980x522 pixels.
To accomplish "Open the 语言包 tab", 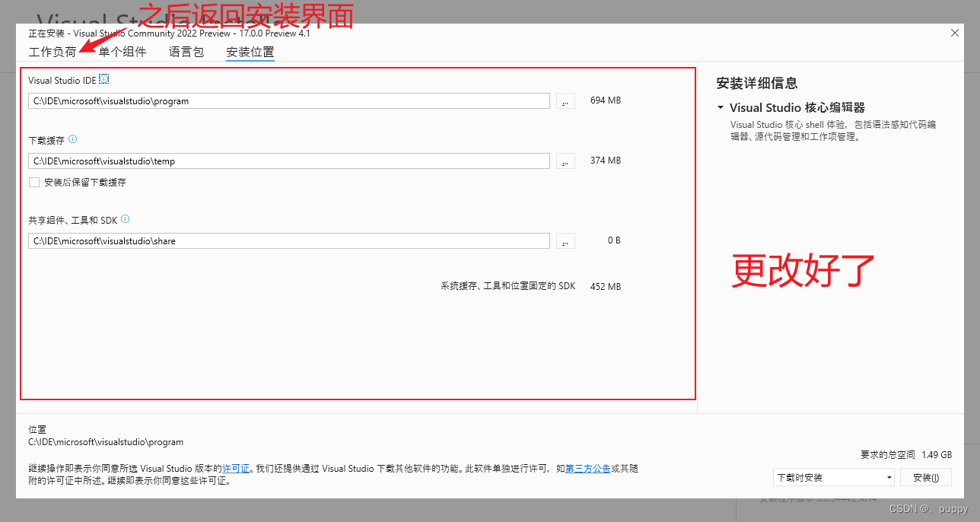I will (x=186, y=53).
